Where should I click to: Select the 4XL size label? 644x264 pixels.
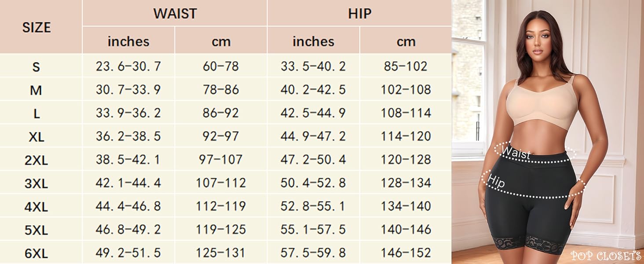(36, 207)
